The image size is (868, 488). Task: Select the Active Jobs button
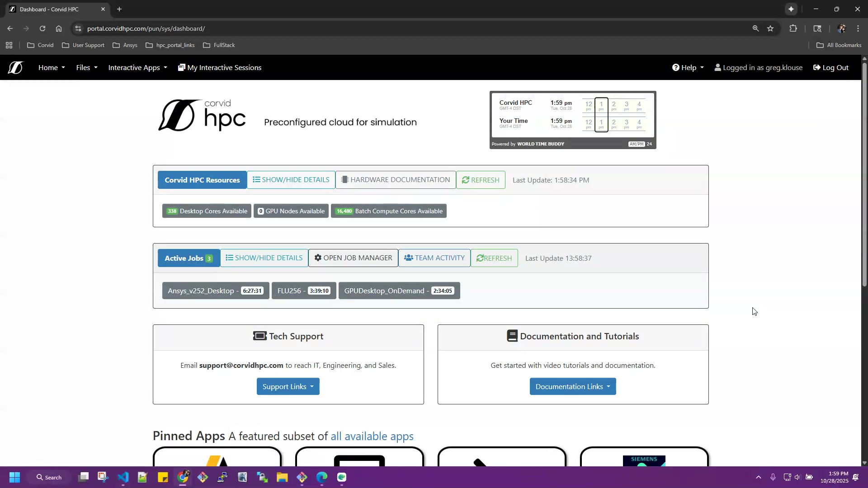pyautogui.click(x=189, y=258)
